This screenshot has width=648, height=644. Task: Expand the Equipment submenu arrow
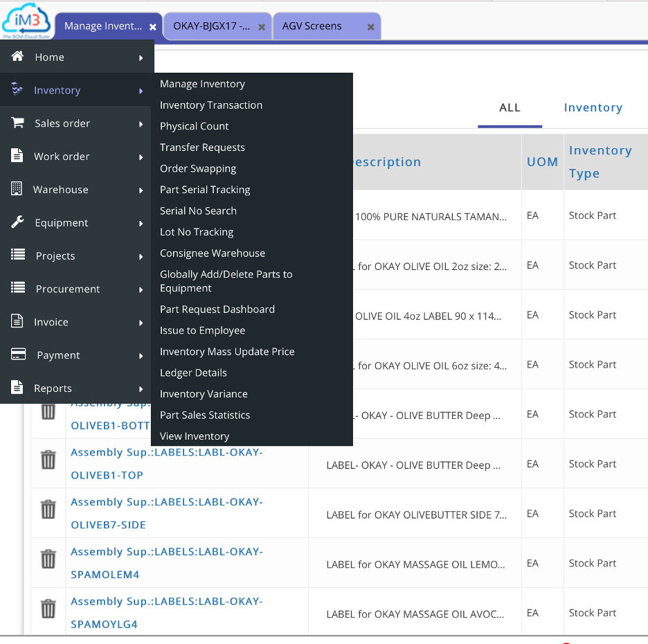tap(141, 223)
